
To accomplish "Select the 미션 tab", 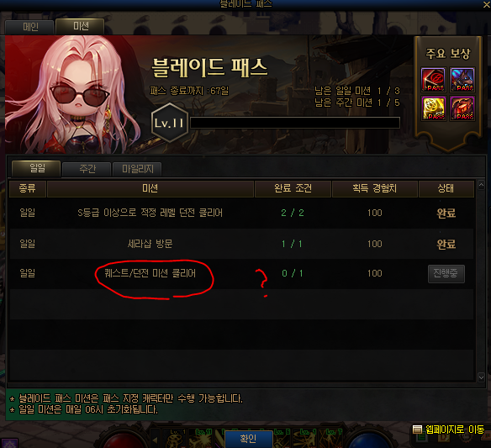I will pos(80,26).
